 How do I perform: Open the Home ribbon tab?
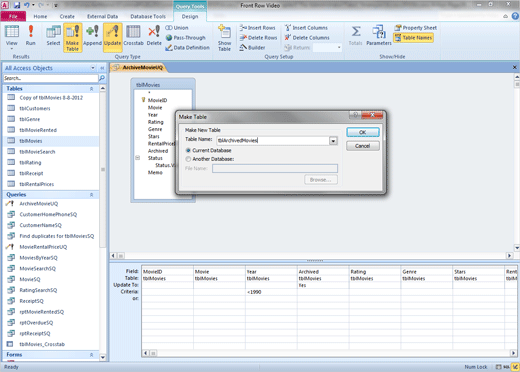(40, 16)
